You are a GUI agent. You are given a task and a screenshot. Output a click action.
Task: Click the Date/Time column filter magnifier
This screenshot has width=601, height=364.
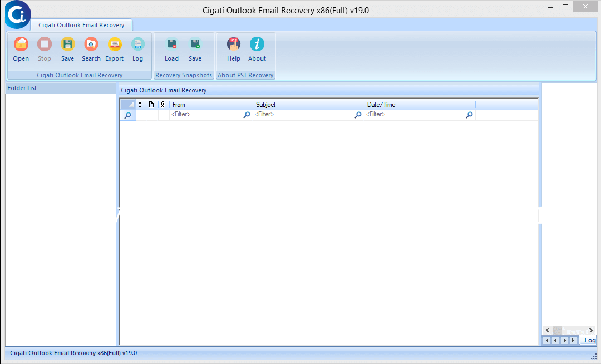click(x=469, y=115)
